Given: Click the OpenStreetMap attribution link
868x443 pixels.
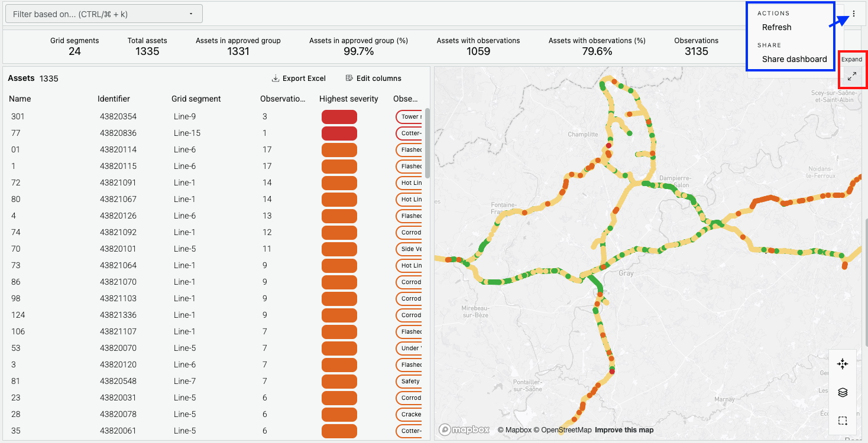Looking at the screenshot, I should (566, 430).
